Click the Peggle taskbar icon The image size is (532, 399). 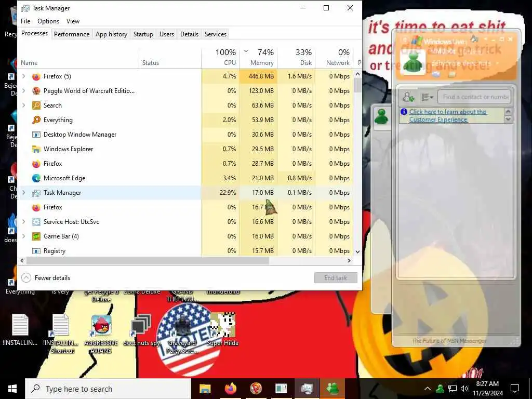coord(256,389)
